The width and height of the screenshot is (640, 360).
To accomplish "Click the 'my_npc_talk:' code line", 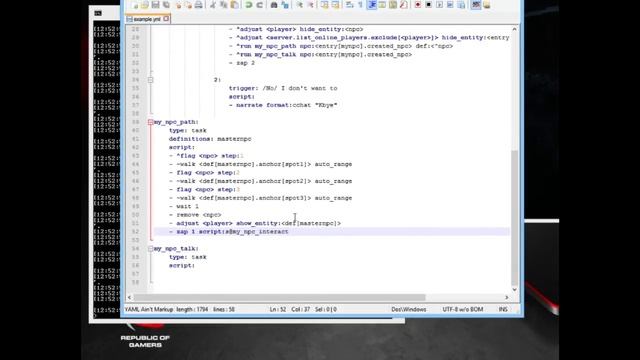I will click(x=176, y=249).
